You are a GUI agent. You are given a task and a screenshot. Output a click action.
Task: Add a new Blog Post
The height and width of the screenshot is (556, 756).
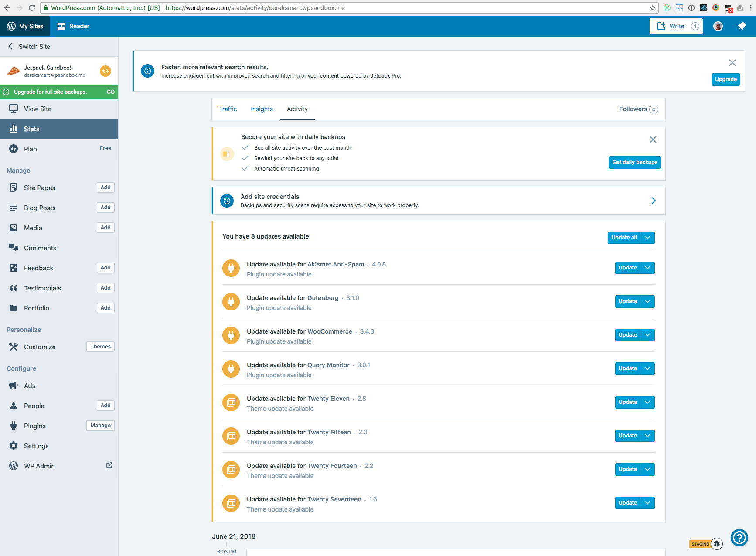106,208
